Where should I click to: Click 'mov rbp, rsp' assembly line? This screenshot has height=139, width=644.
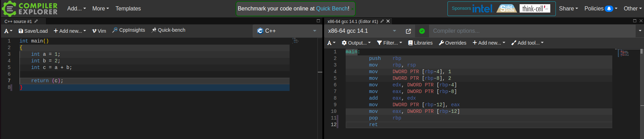tap(392, 65)
